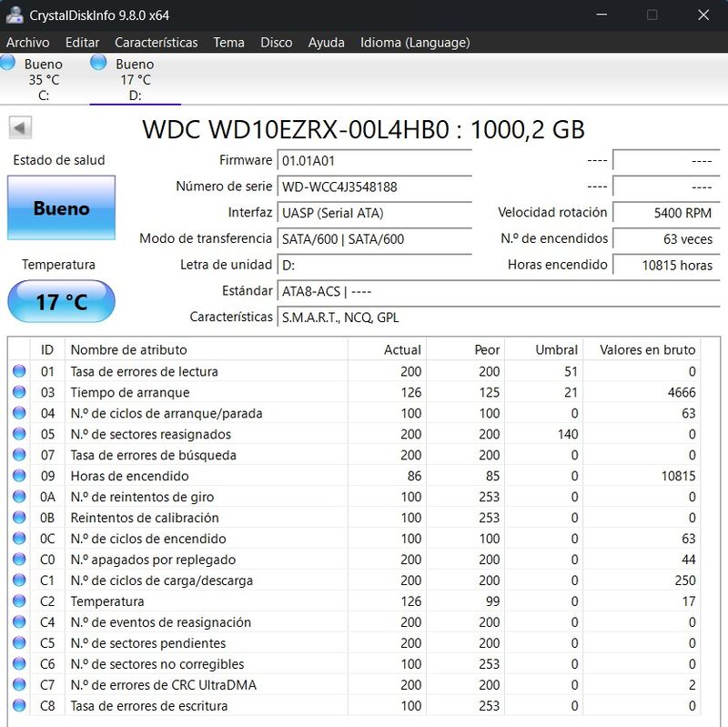Click status icon of errores de CRC UltraDMA

click(19, 684)
